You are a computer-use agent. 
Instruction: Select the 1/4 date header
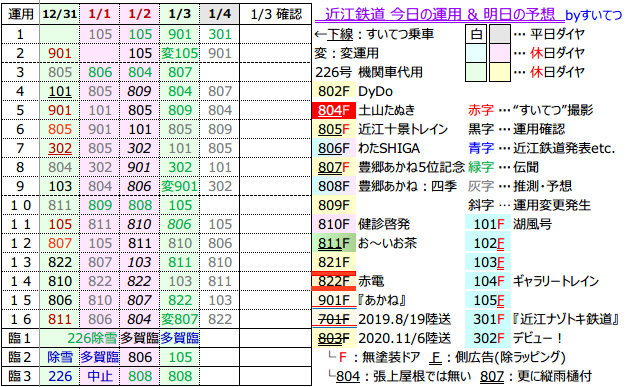(220, 14)
